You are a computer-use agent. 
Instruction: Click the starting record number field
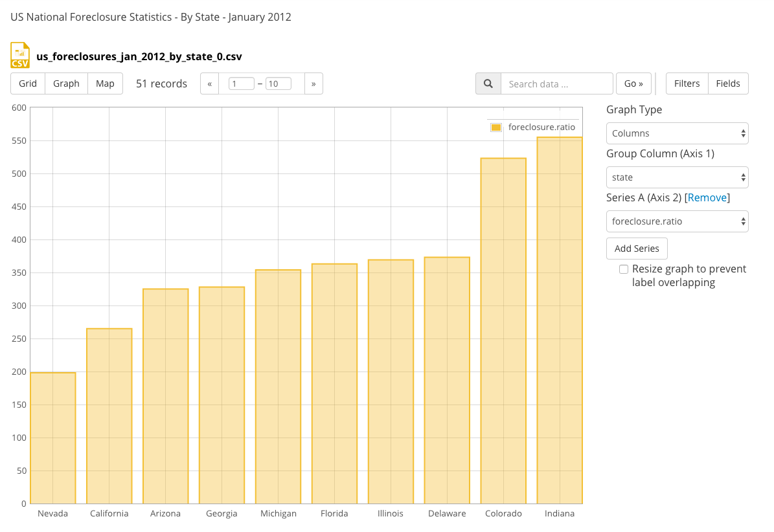[242, 84]
